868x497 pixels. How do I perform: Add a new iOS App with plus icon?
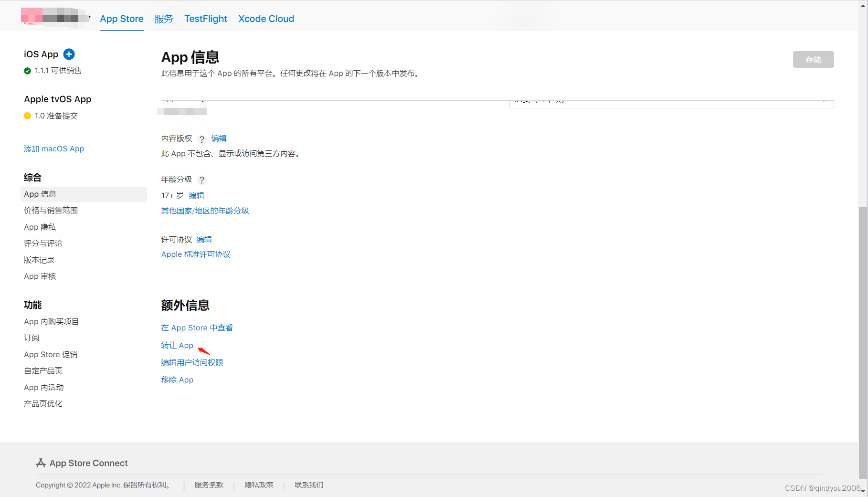click(69, 54)
